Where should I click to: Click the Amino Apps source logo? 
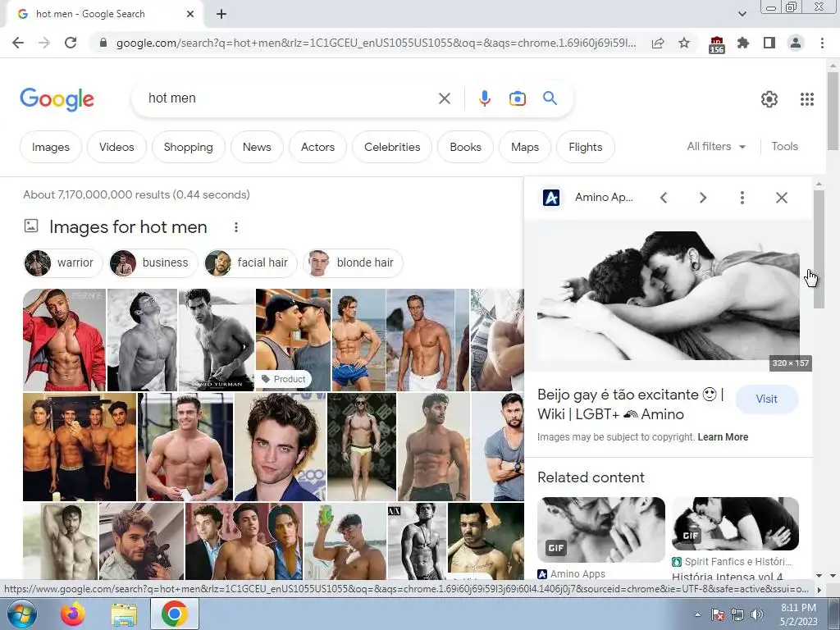point(551,198)
